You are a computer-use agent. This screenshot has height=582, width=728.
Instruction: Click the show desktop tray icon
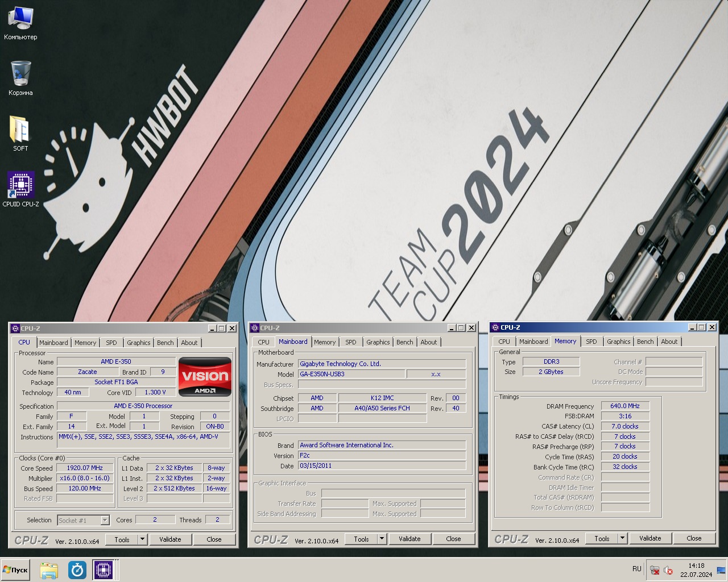[721, 569]
